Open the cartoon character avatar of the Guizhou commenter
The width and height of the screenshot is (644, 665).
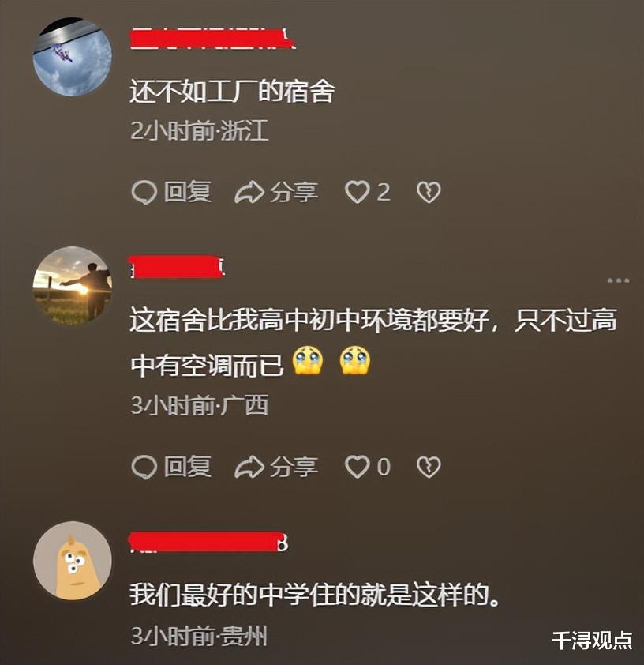tap(73, 561)
